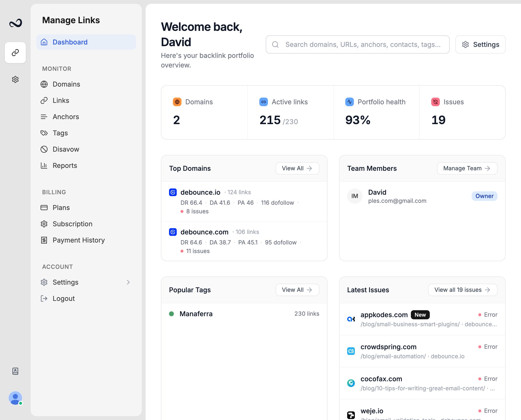Open crowdspring.com issue row

click(422, 351)
